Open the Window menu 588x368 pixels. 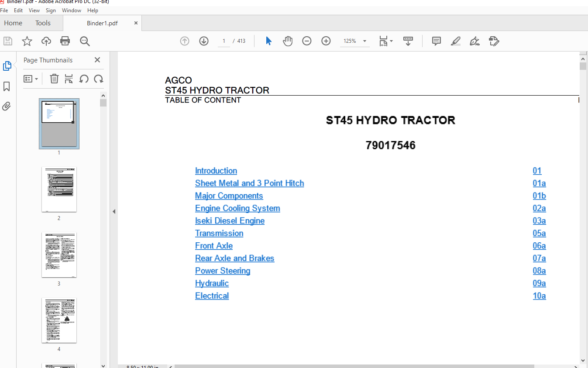coord(71,10)
